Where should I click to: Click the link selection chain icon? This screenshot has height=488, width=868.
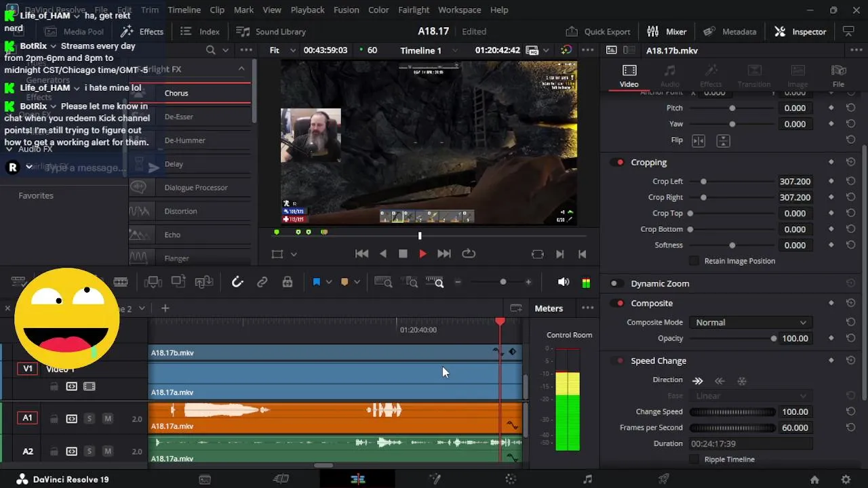[262, 282]
